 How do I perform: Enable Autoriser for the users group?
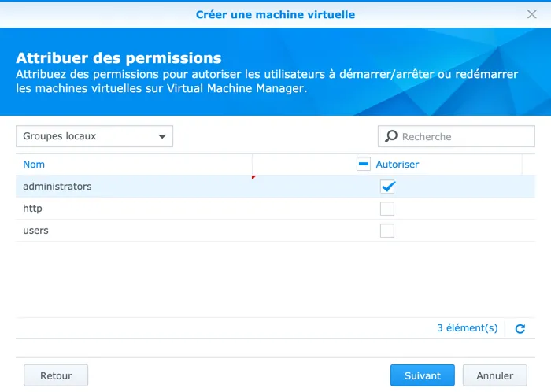[387, 231]
